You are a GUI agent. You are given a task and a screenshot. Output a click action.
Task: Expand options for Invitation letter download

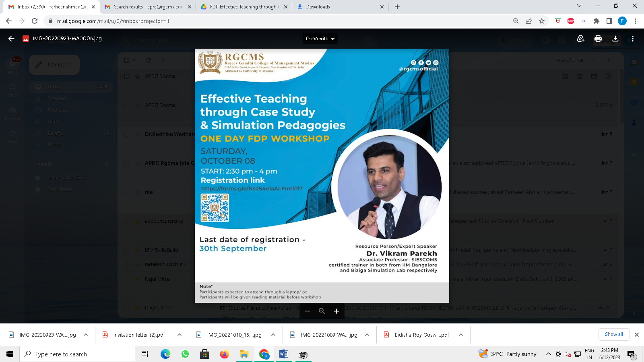[x=180, y=335]
